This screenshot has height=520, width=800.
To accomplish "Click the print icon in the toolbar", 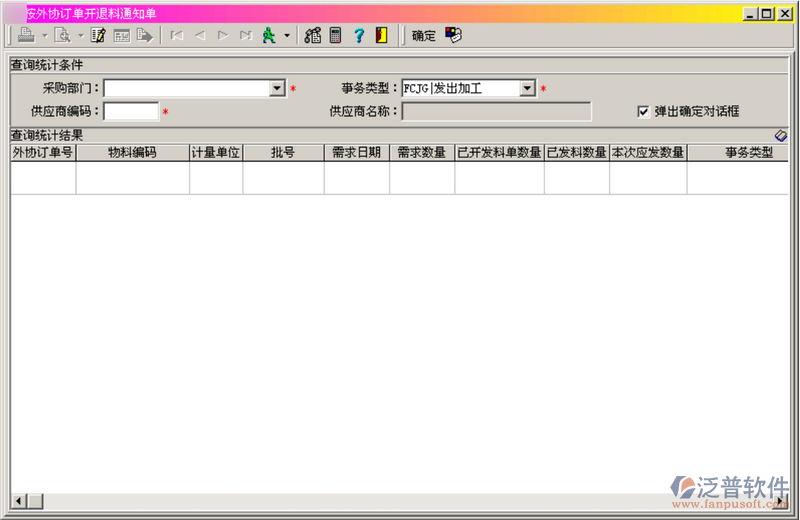I will [27, 35].
